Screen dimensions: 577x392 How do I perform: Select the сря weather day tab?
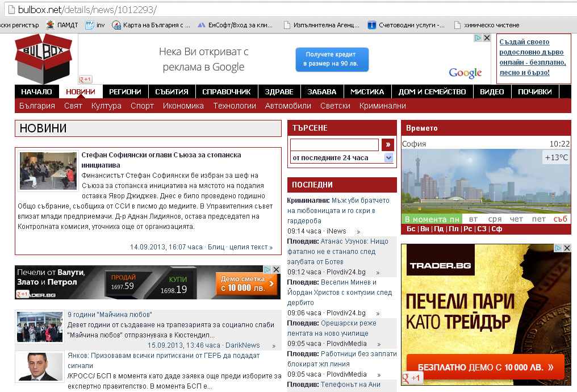point(495,219)
